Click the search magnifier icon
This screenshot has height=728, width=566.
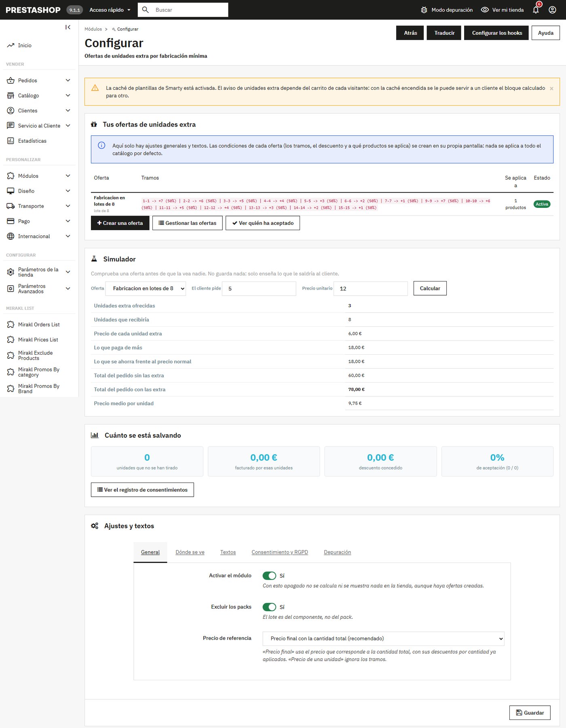click(x=146, y=10)
